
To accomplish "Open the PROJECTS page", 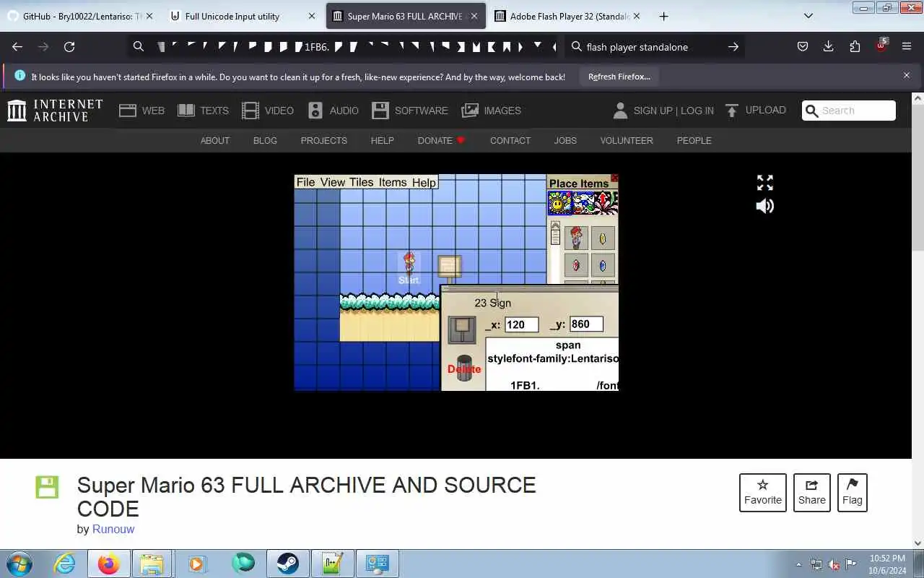I will coord(324,140).
